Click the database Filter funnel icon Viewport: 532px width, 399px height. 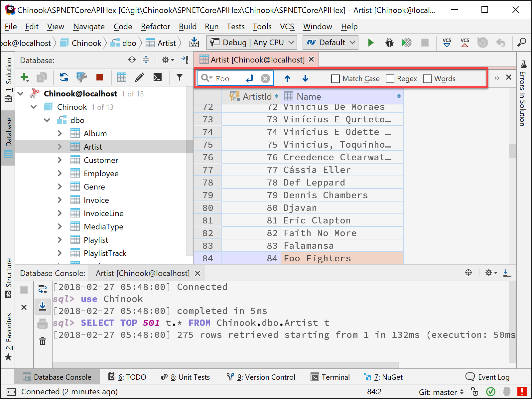180,77
